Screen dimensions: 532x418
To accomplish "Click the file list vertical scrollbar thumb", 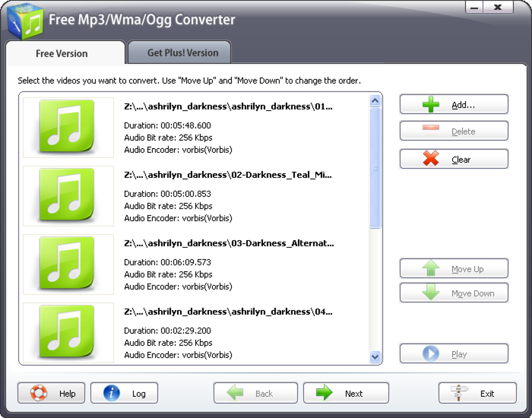I will click(x=375, y=168).
